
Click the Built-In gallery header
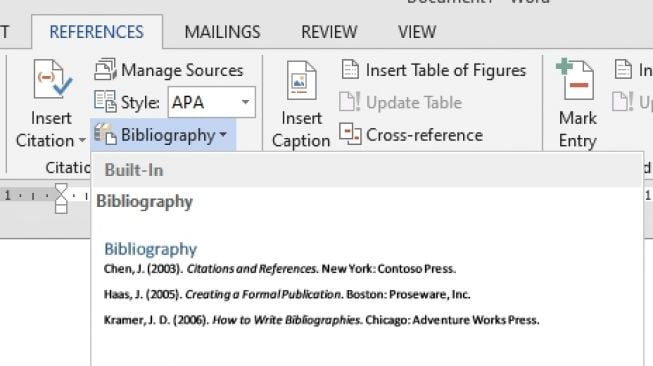tap(367, 170)
